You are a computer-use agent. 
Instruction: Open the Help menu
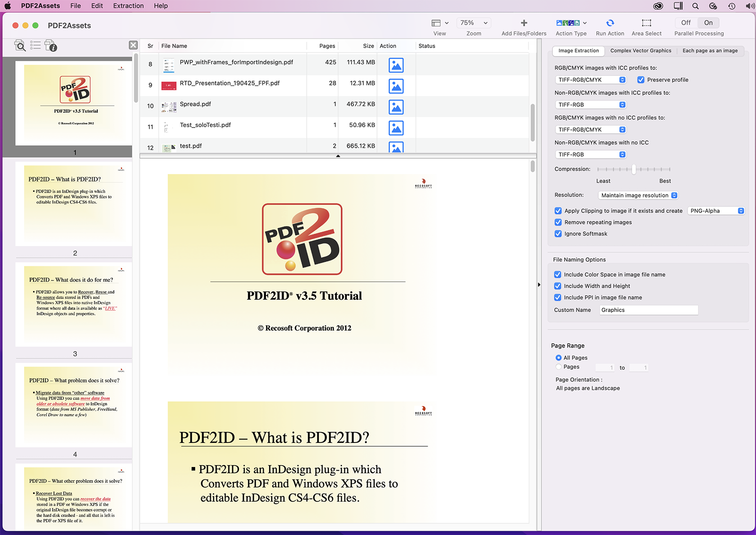pyautogui.click(x=161, y=6)
